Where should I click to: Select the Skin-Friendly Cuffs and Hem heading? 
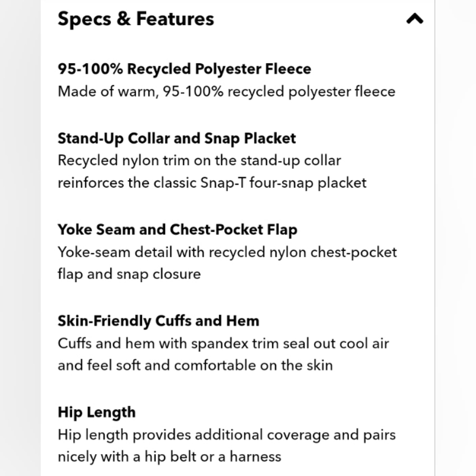pos(159,321)
